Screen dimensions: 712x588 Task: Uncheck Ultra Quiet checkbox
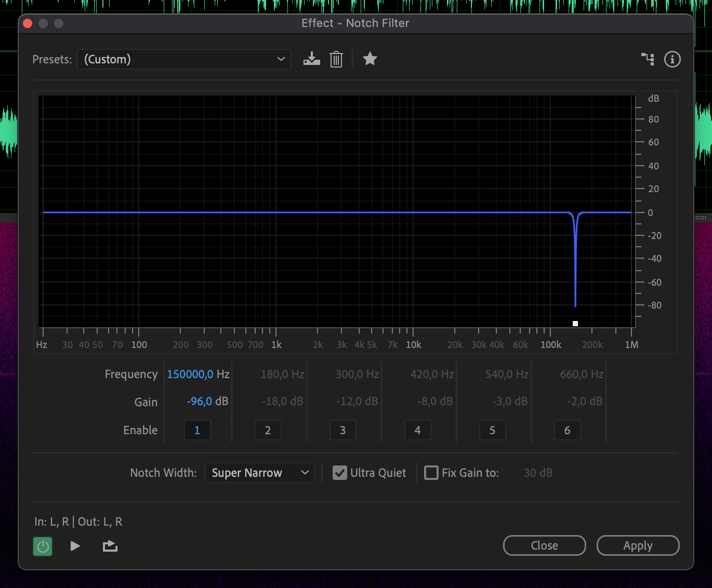pyautogui.click(x=340, y=473)
